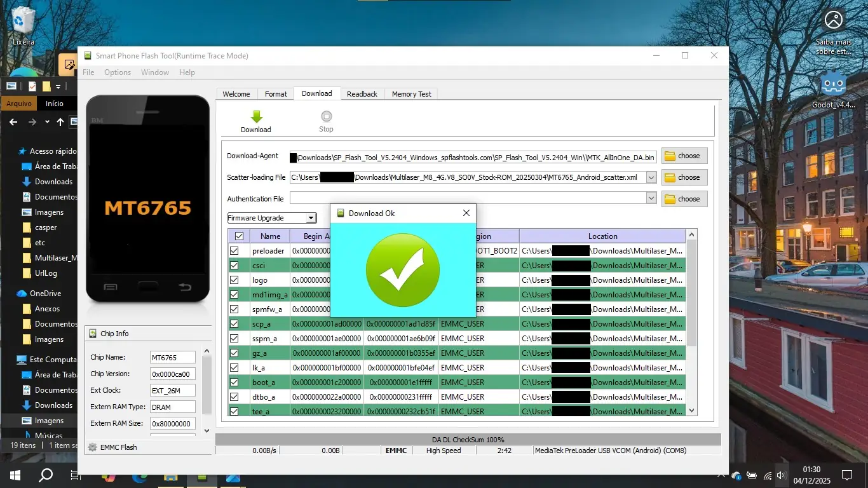The width and height of the screenshot is (868, 488).
Task: Click choose button for Authentication File
Action: coord(684,199)
